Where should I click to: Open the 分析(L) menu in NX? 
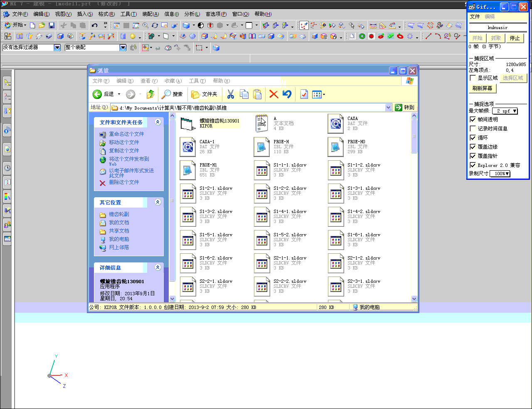(x=192, y=14)
